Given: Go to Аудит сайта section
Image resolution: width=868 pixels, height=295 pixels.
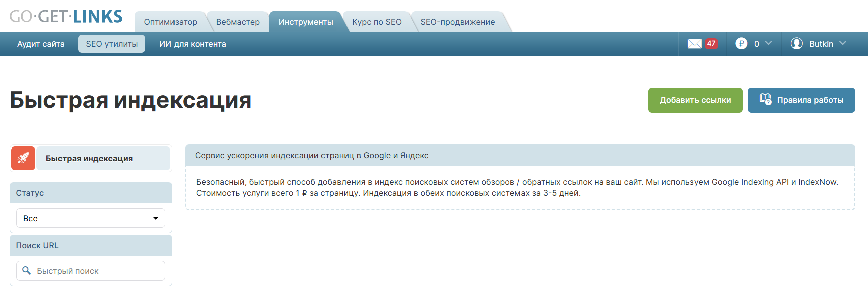Looking at the screenshot, I should pyautogui.click(x=41, y=44).
